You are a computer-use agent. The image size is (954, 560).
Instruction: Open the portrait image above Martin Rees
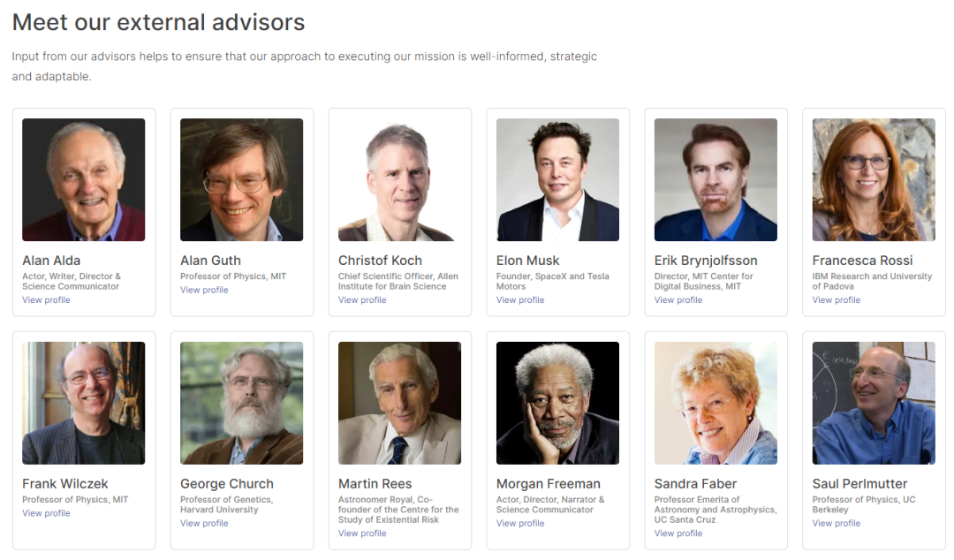click(399, 403)
